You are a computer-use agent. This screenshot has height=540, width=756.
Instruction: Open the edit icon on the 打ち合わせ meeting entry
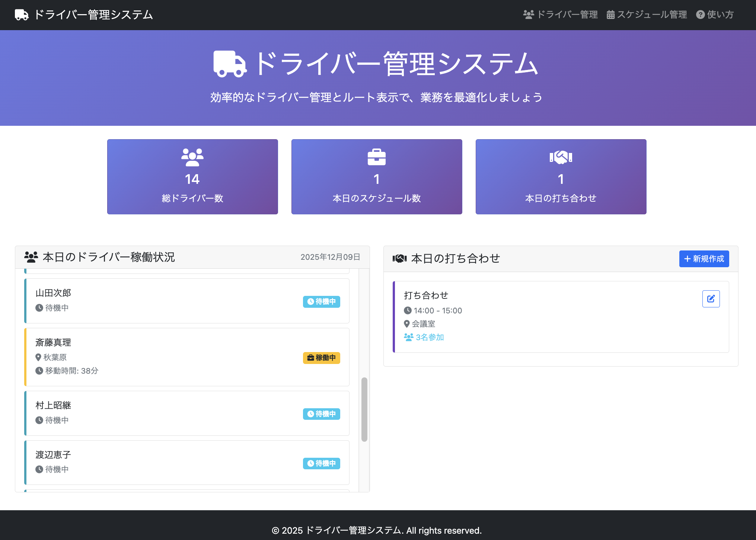711,298
